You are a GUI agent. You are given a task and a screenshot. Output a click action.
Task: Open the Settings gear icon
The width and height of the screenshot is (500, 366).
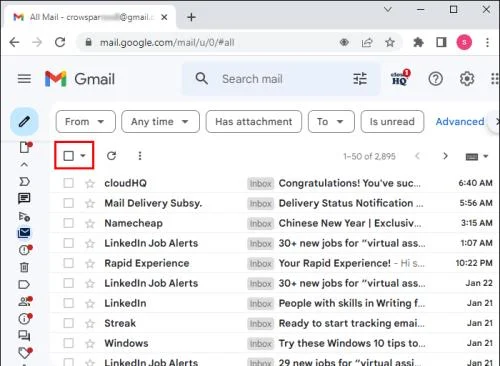pyautogui.click(x=467, y=79)
